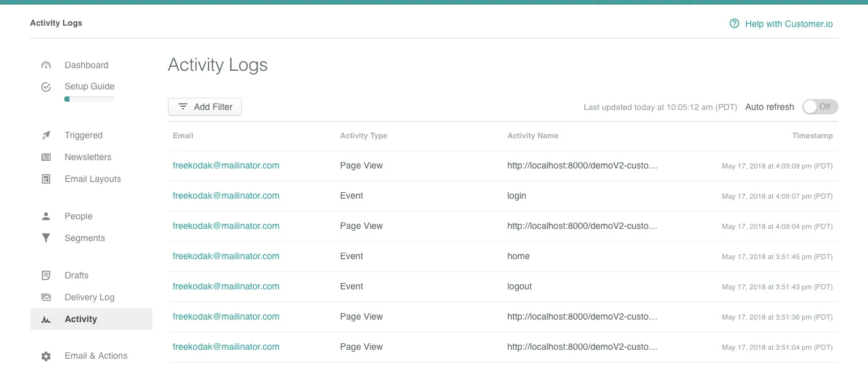Click the Activity Type column header
Screen dimensions: 868x371
click(364, 136)
